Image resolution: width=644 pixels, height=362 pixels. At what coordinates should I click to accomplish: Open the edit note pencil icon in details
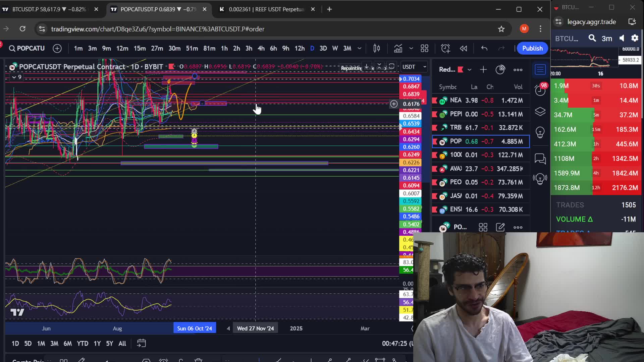[500, 227]
